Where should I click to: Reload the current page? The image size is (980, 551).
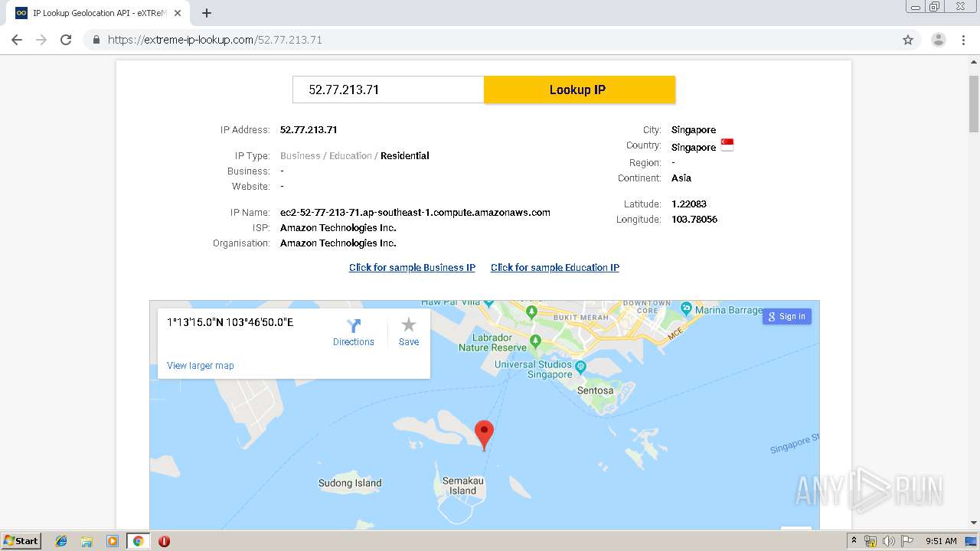tap(66, 40)
